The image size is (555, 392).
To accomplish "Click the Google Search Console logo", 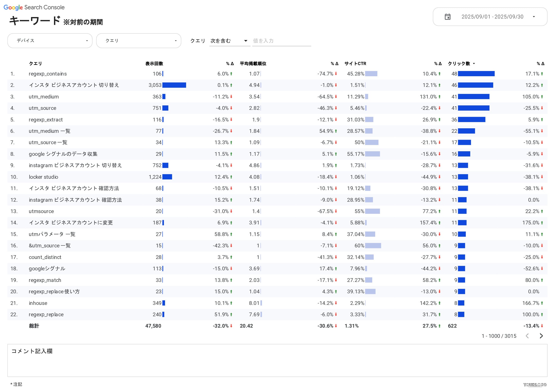I will coord(34,7).
